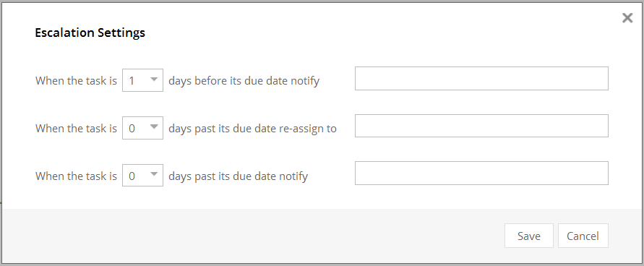Screen dimensions: 644x266
Task: Click the 'days past its due date re-assign to' label
Action: click(x=252, y=129)
